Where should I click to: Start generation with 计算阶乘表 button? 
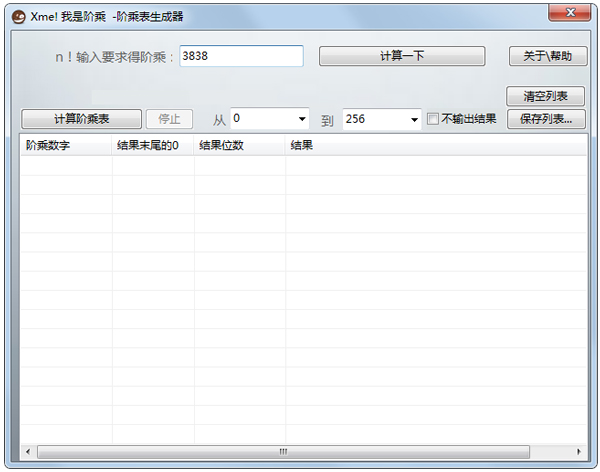pos(81,119)
